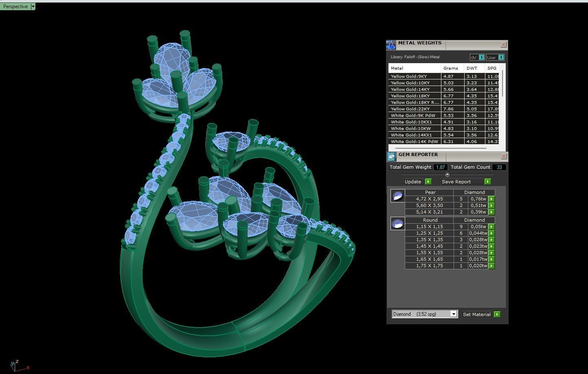This screenshot has width=588, height=374.
Task: Click green arrow for 1,65 X 1,65 round
Action: pos(491,260)
